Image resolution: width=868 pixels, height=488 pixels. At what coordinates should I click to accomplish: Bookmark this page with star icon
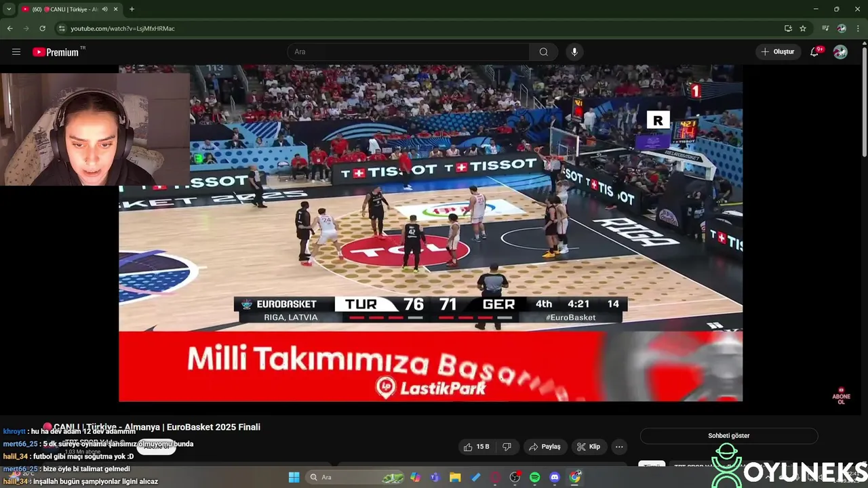pos(803,28)
